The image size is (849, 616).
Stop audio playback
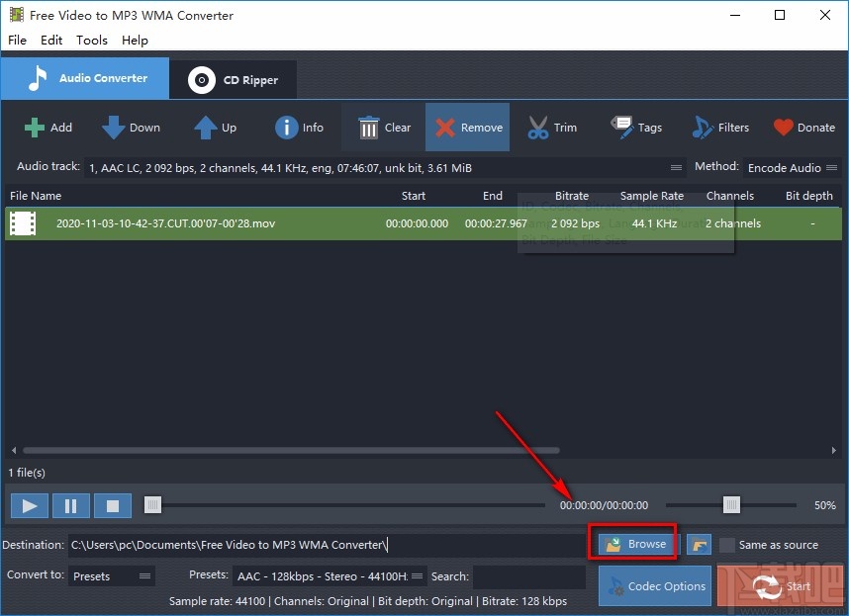click(113, 505)
